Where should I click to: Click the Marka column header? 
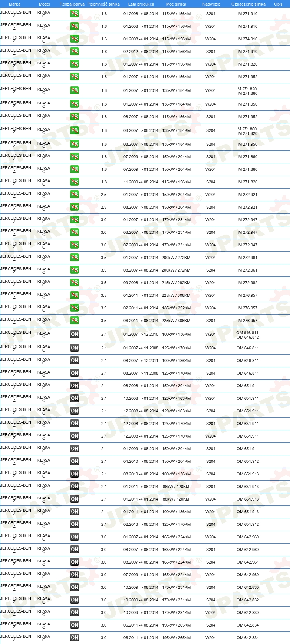point(14,4)
